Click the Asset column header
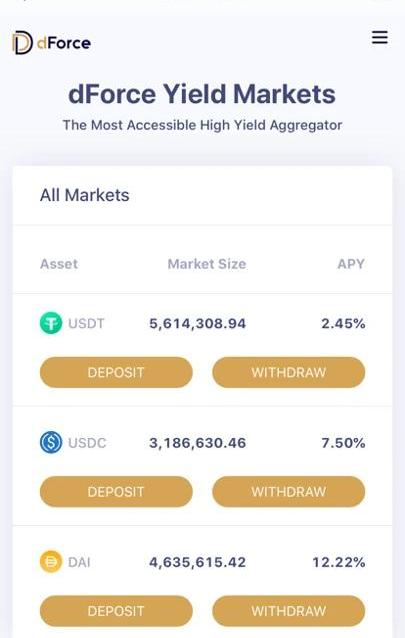405x638 pixels. (x=59, y=264)
